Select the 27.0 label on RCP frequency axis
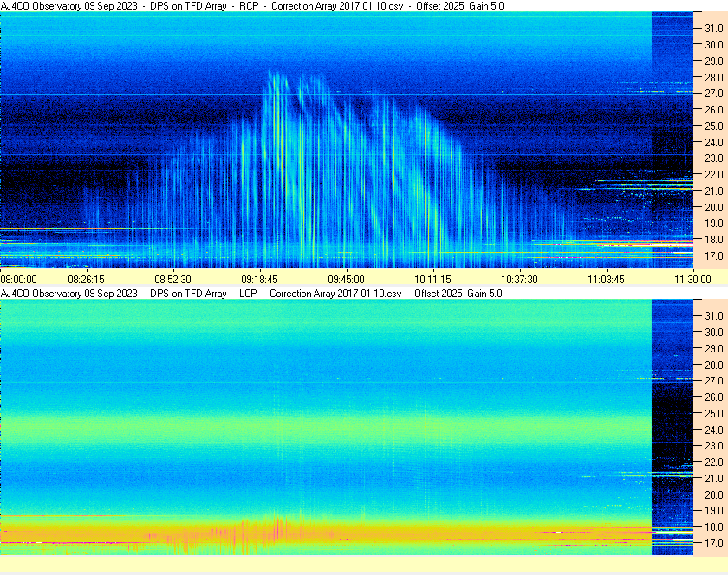The height and width of the screenshot is (575, 728). click(x=714, y=94)
